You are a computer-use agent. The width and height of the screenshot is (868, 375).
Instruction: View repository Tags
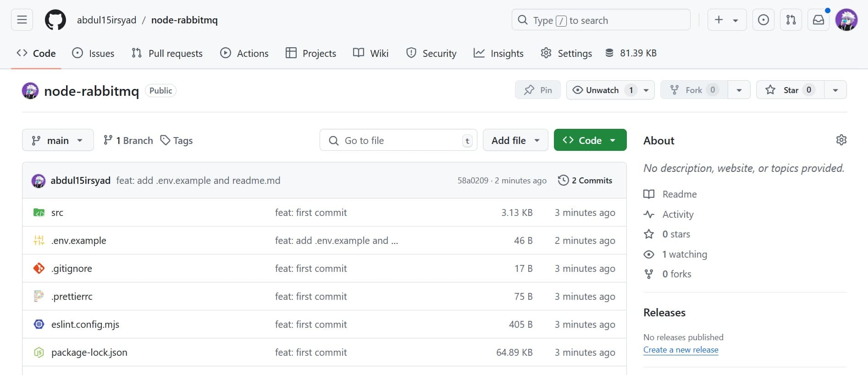pyautogui.click(x=177, y=140)
